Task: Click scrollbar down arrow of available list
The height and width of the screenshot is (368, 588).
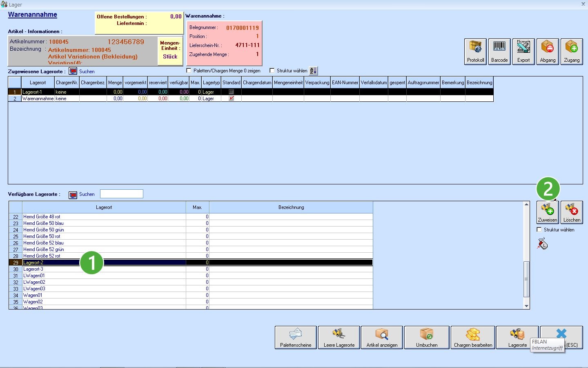Action: 526,306
